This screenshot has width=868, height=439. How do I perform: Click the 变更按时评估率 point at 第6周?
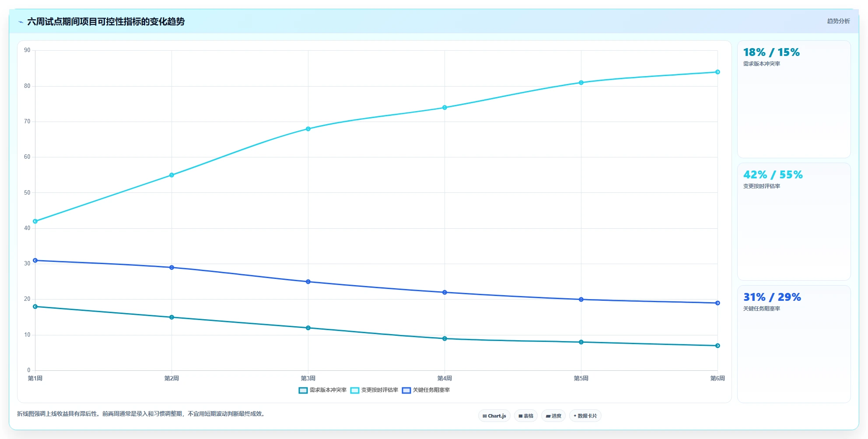click(717, 72)
